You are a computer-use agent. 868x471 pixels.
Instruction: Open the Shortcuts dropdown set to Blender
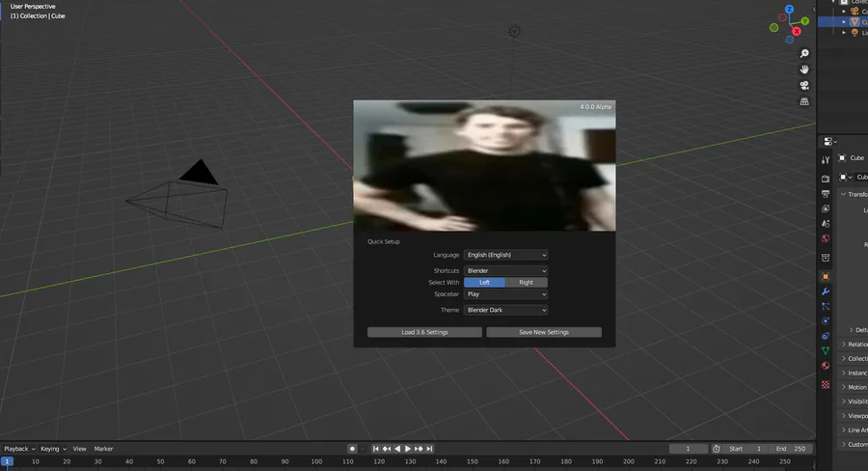(506, 271)
